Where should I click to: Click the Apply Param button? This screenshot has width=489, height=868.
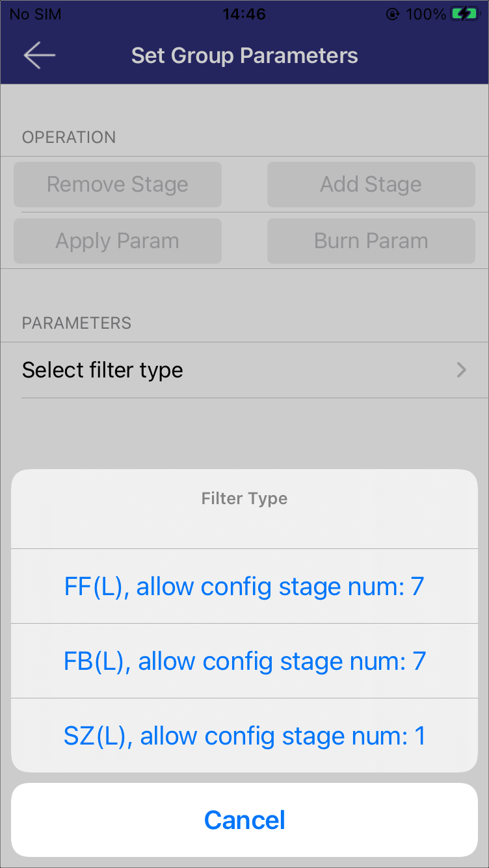tap(118, 241)
